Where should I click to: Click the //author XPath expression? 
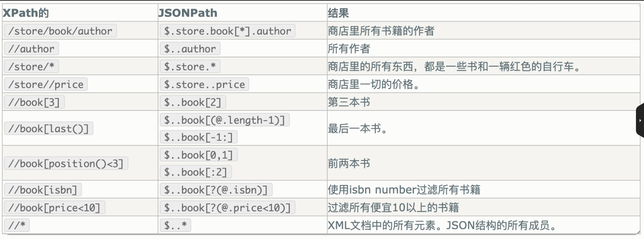31,49
